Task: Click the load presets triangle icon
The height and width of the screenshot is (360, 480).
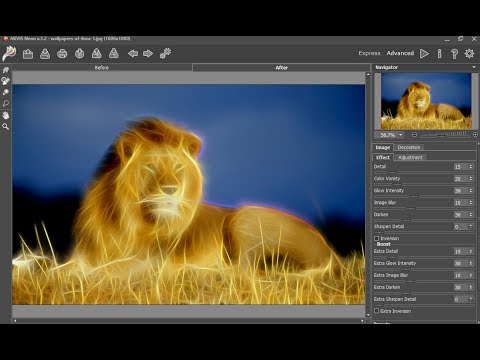Action: 97,53
